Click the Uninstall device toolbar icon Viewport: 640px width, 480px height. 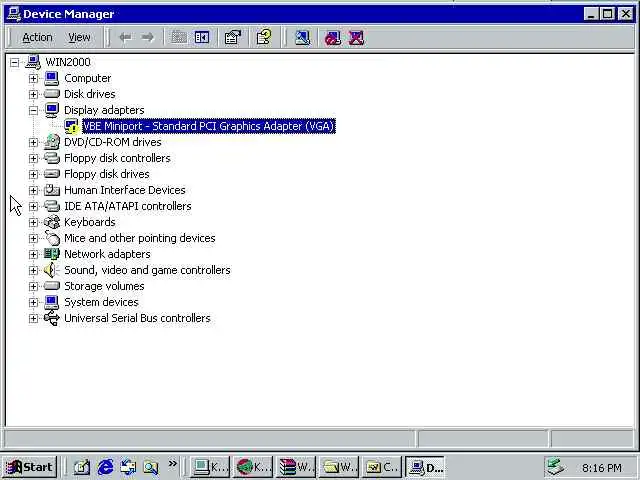(356, 38)
